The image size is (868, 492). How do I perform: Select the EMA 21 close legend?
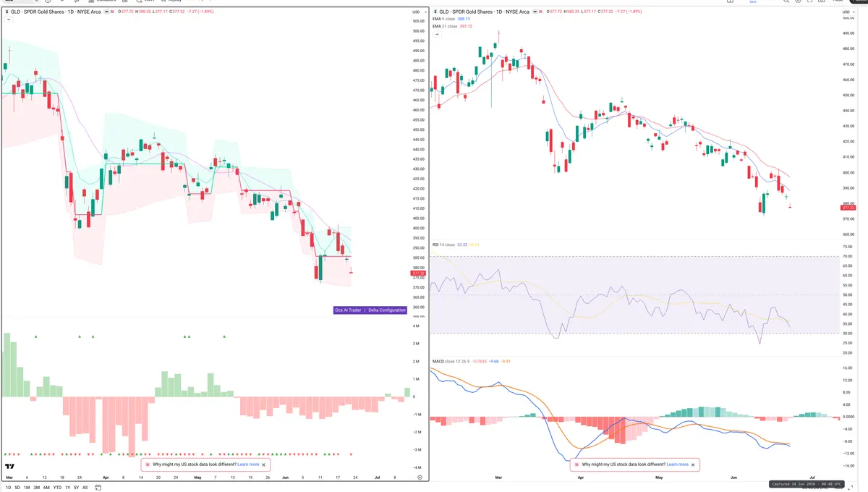pos(445,26)
